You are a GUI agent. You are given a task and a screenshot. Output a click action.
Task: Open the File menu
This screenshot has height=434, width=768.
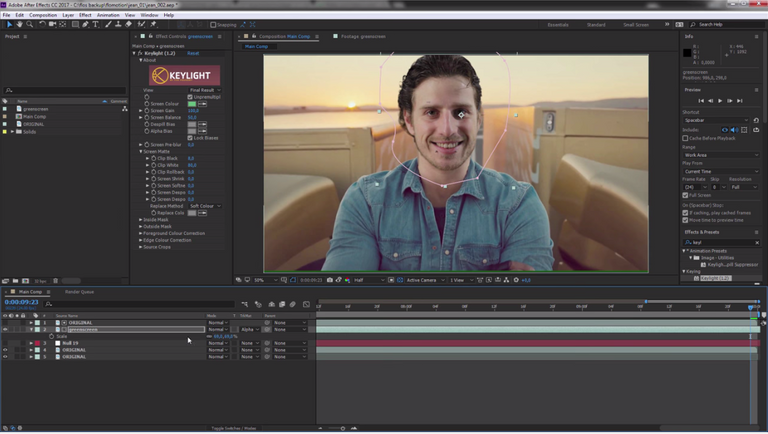tap(6, 15)
